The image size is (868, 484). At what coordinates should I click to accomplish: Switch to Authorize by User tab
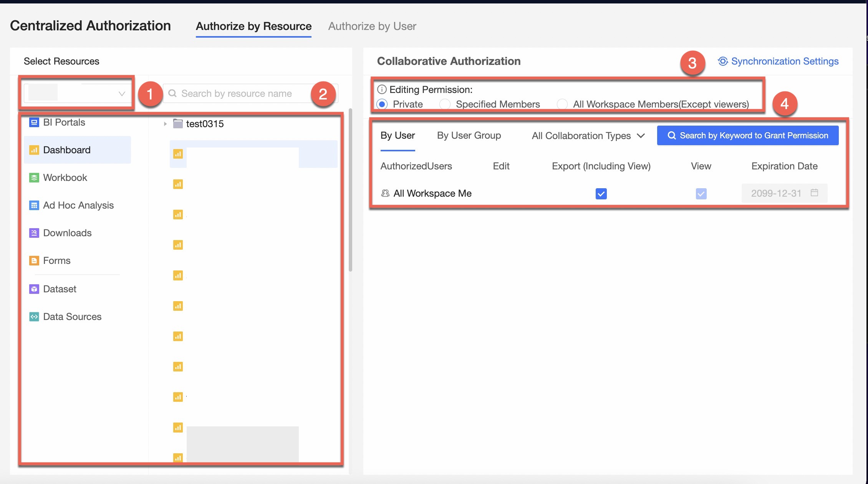[x=372, y=26]
